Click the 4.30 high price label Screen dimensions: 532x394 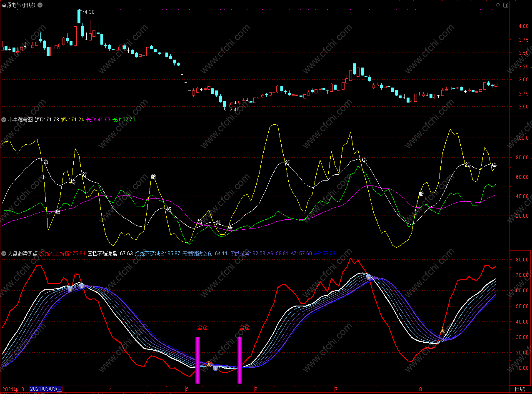89,12
